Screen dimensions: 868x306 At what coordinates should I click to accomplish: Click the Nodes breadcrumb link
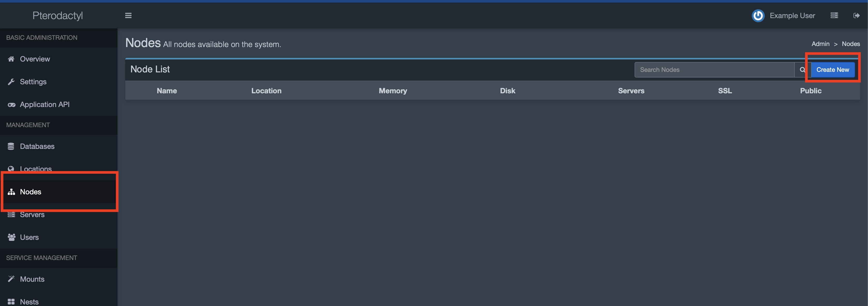[x=851, y=43]
